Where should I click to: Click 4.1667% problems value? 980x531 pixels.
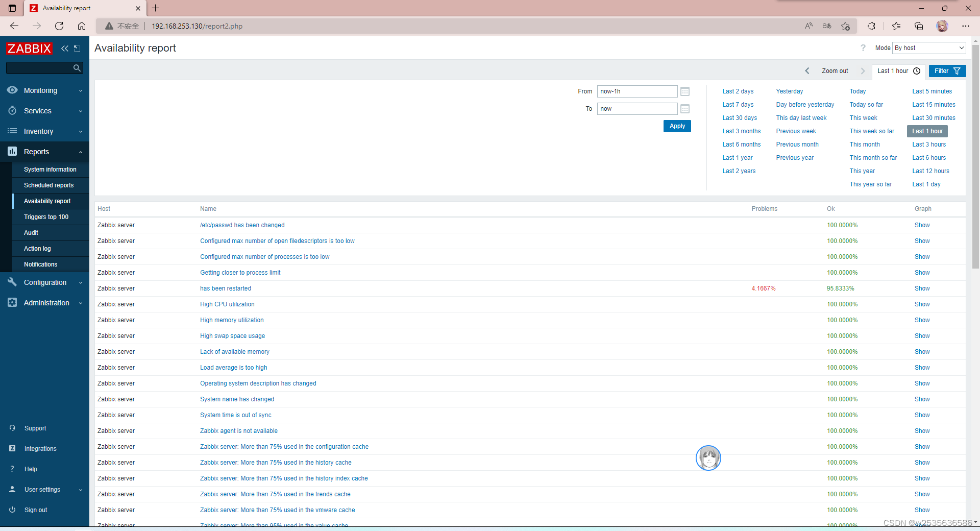click(x=764, y=288)
